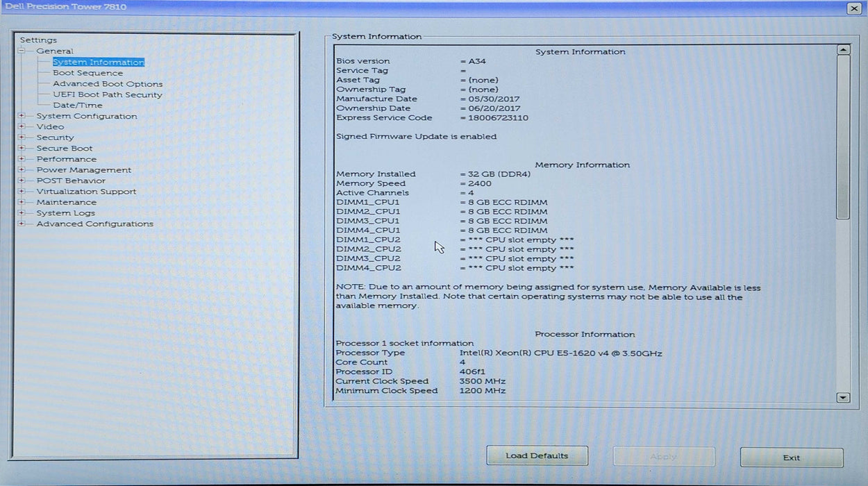Expand the POST Behavior node

(22, 181)
